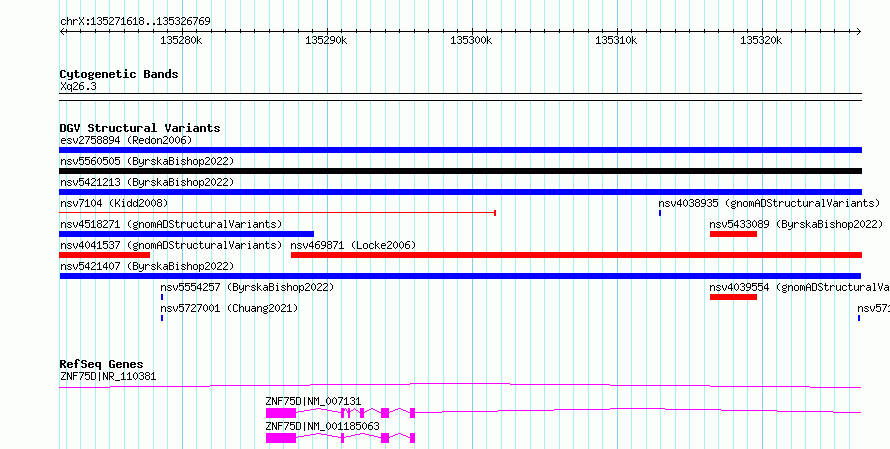The height and width of the screenshot is (449, 890).
Task: Select the Xq26.3 cytogenetic band label
Action: click(x=78, y=86)
